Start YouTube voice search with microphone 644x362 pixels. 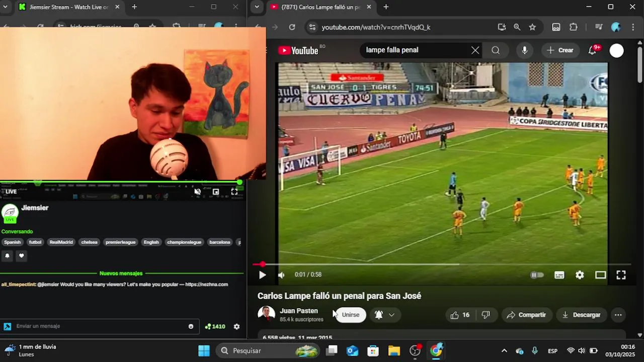(524, 50)
